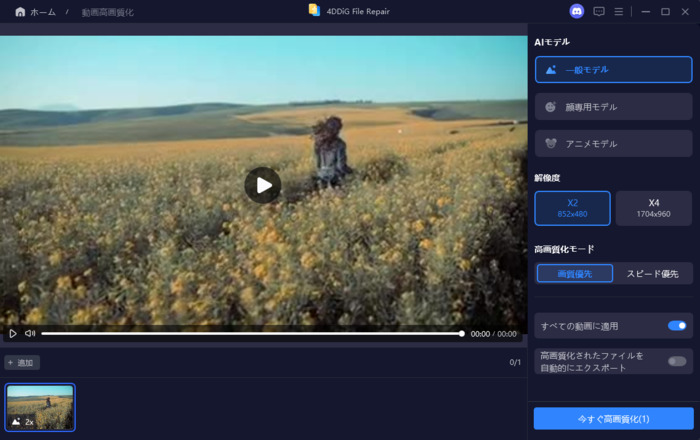Click the video seek bar

tap(250, 333)
